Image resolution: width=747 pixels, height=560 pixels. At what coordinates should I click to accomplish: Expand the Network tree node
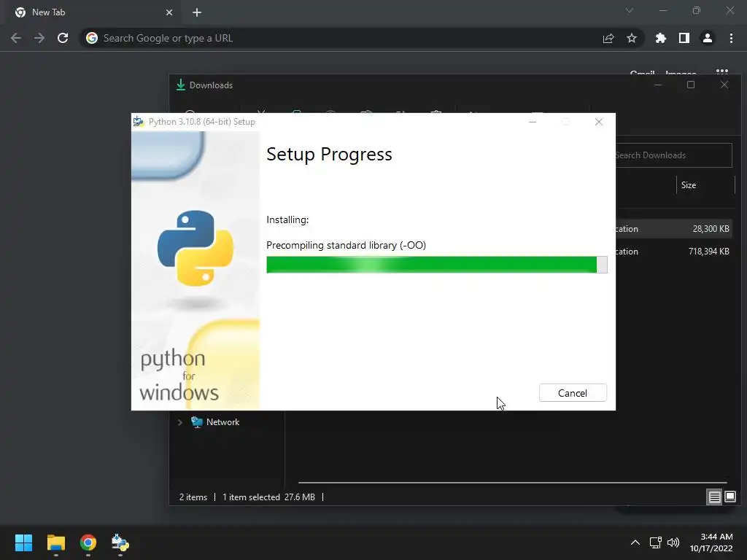(x=180, y=422)
